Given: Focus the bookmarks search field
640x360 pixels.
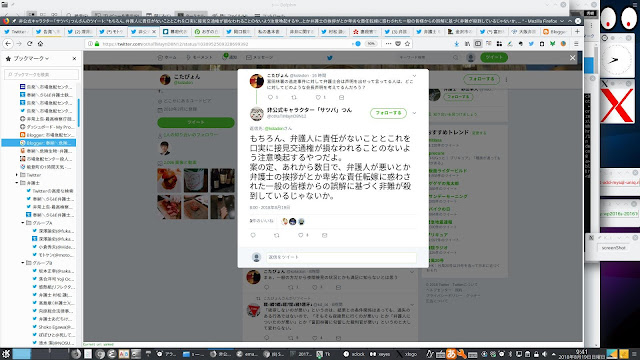Looking at the screenshot, I should 42,74.
